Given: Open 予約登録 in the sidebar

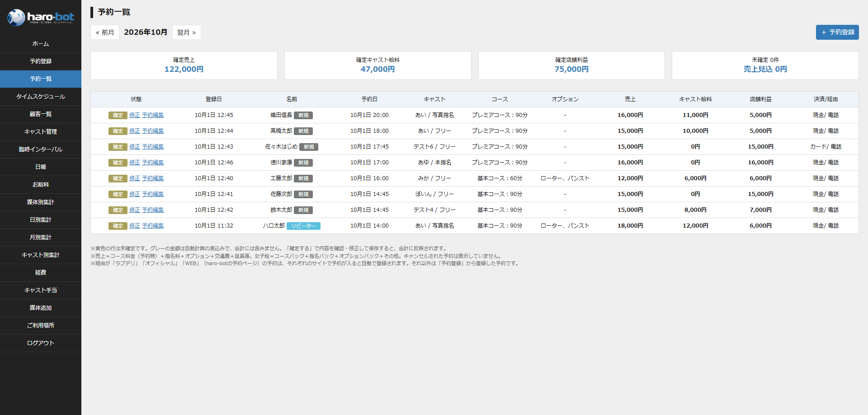Looking at the screenshot, I should click(x=41, y=61).
